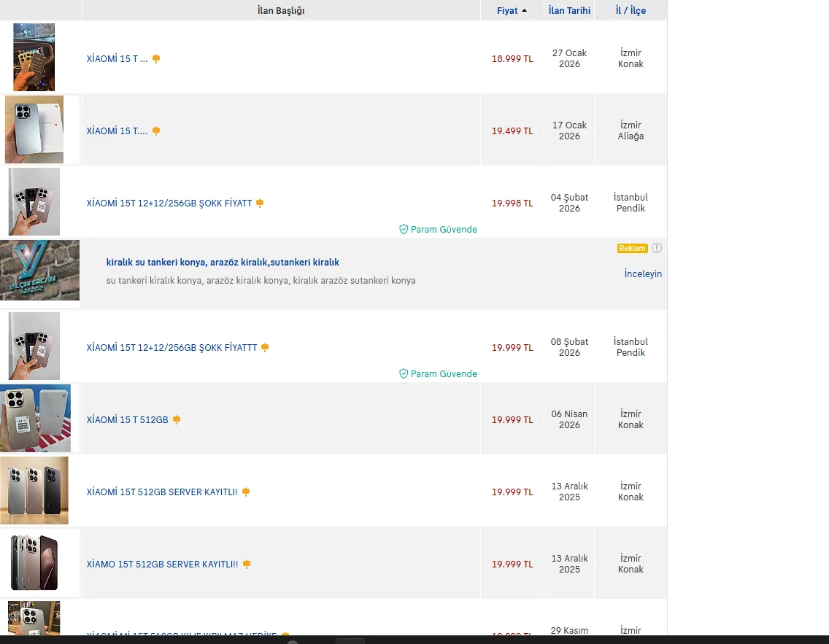Click the 18.999 TL price
Image resolution: width=829 pixels, height=644 pixels.
coord(512,58)
